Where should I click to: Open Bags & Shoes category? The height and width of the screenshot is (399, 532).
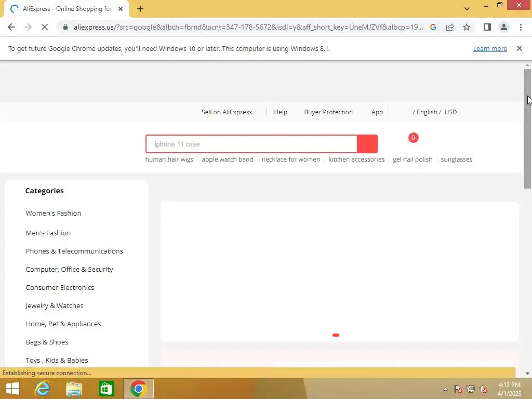coord(47,342)
